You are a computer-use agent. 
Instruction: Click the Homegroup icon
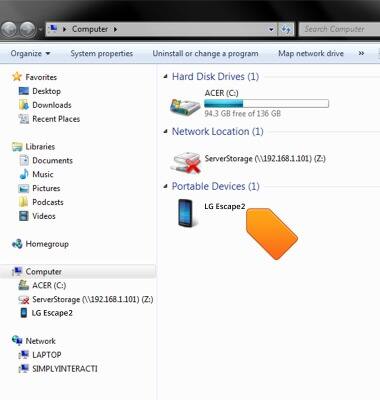pos(17,244)
